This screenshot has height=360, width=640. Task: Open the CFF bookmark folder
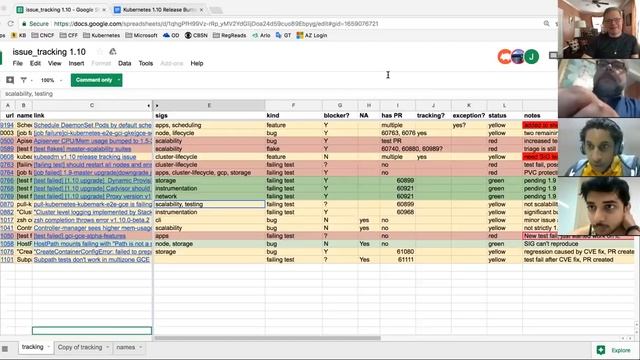[x=69, y=36]
